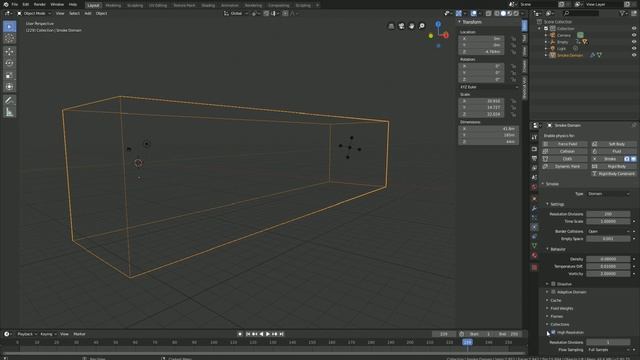Open the Border Collisions dropdown
Image resolution: width=640 pixels, height=360 pixels.
[x=609, y=231]
